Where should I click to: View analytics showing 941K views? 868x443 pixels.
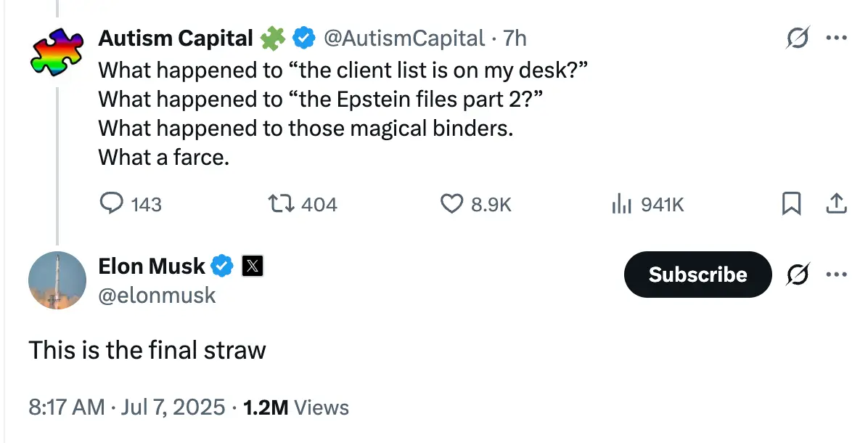(623, 204)
